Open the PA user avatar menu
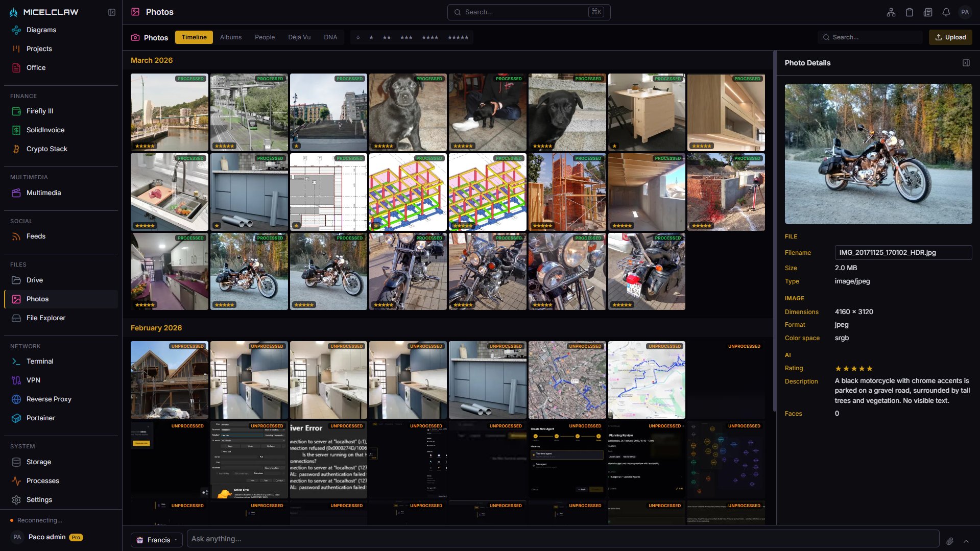This screenshot has height=551, width=980. (x=965, y=12)
